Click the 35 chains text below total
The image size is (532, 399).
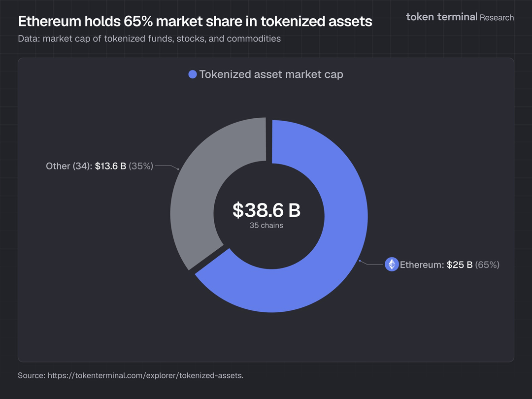[266, 226]
